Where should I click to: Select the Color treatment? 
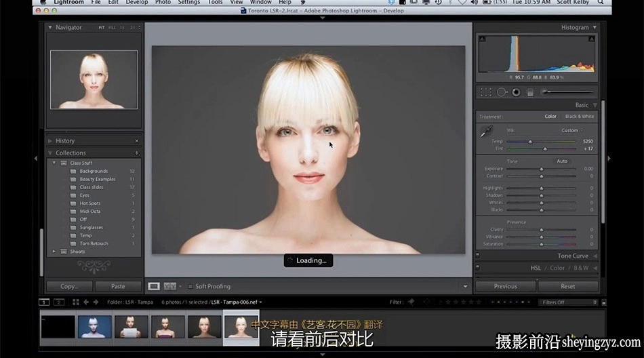pos(550,117)
